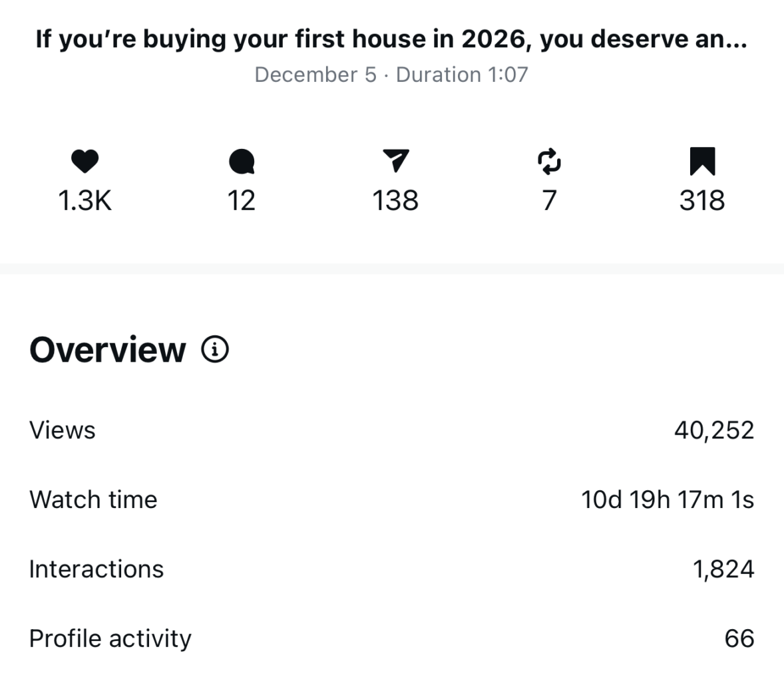
Task: Click the Interactions row label
Action: pos(97,569)
